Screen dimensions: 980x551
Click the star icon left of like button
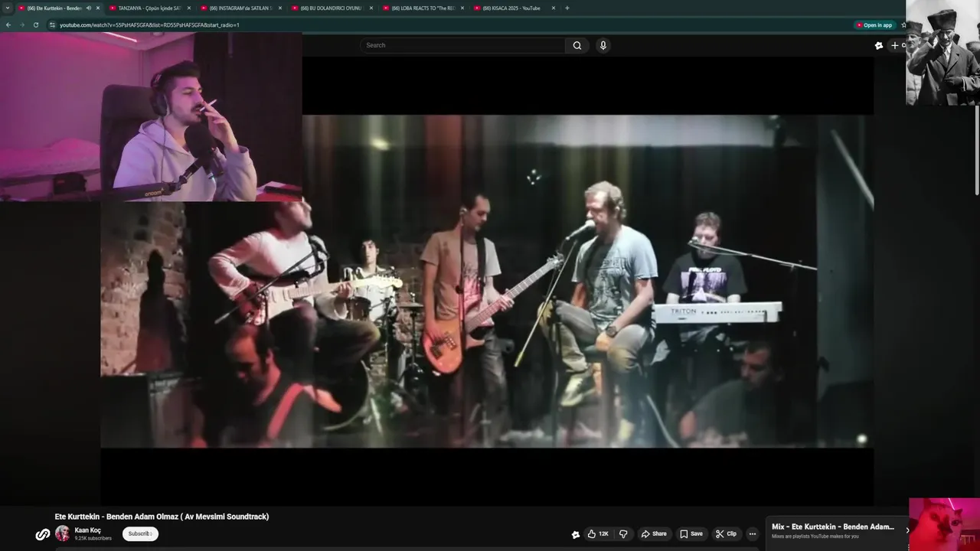576,534
